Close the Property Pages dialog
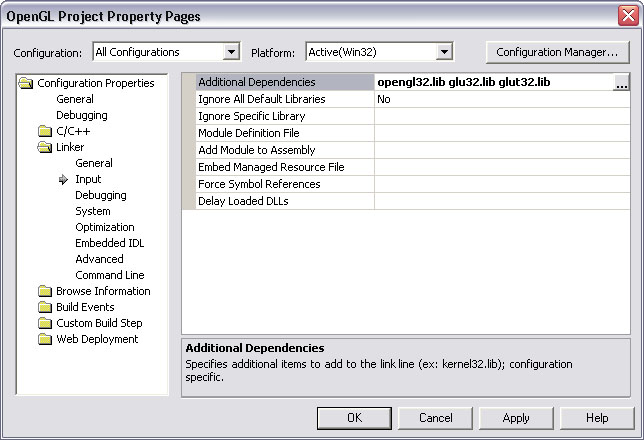This screenshot has height=440, width=644. tap(626, 16)
